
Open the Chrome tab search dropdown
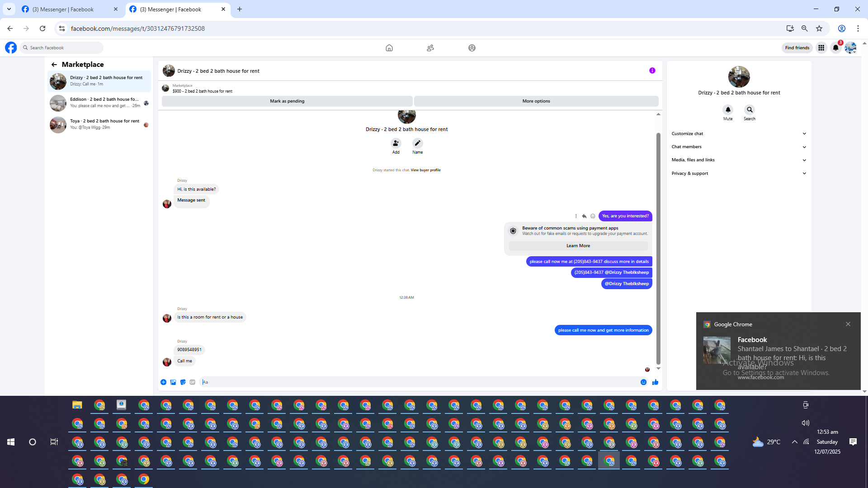(9, 9)
